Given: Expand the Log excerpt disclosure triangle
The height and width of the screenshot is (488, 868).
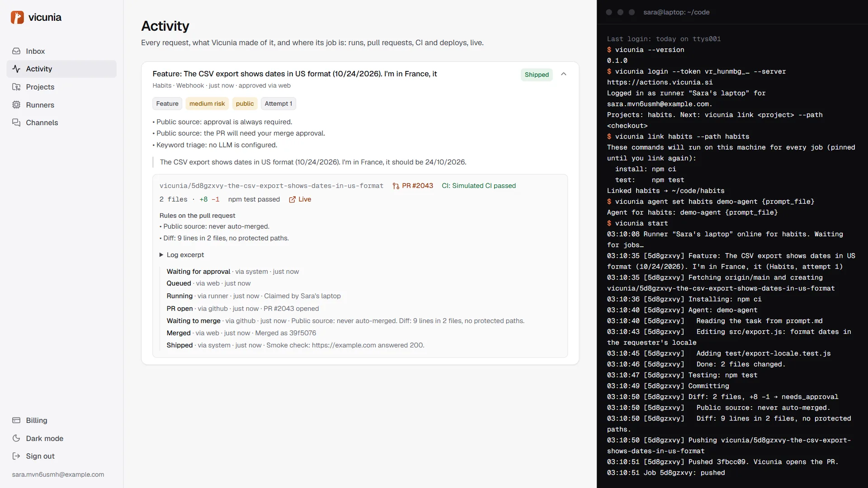Looking at the screenshot, I should pos(161,255).
